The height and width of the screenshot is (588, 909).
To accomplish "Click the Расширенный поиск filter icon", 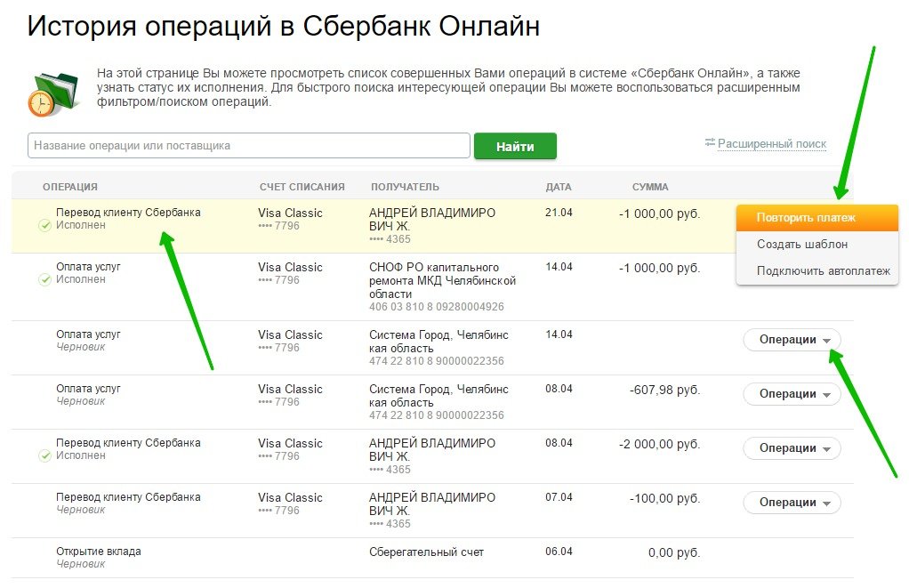I will pyautogui.click(x=710, y=142).
